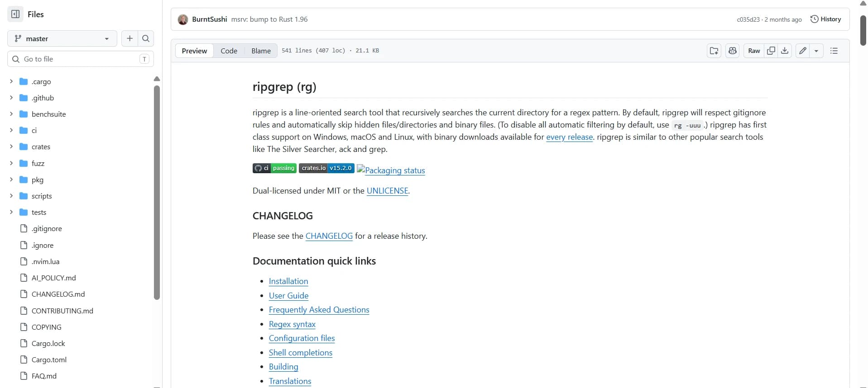Screen dimensions: 868x388
Task: Open the Copilot icon in file toolbar
Action: tap(733, 51)
